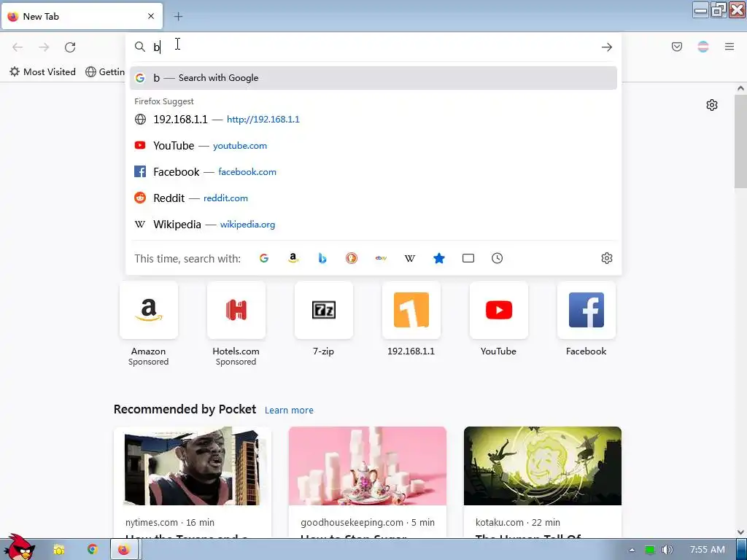Image resolution: width=747 pixels, height=560 pixels.
Task: Search with Google one-off icon
Action: (264, 258)
